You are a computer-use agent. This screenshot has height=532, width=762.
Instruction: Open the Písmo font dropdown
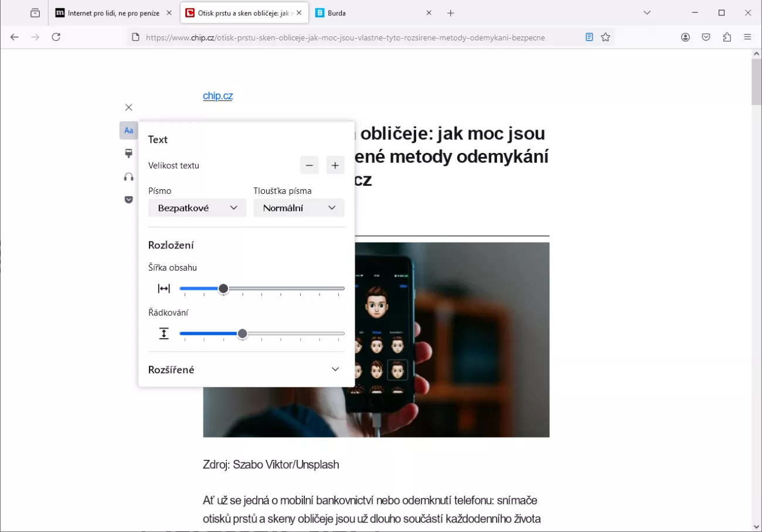coord(197,208)
